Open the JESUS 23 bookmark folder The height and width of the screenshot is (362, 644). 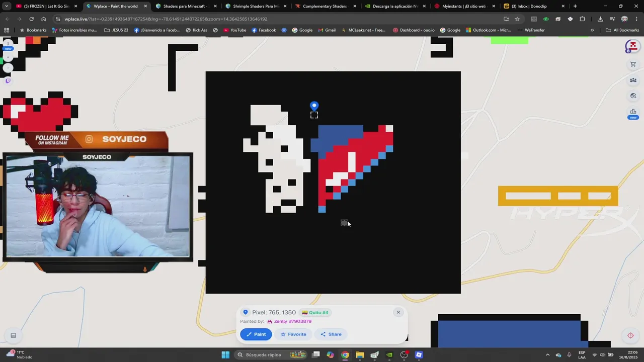(x=116, y=30)
